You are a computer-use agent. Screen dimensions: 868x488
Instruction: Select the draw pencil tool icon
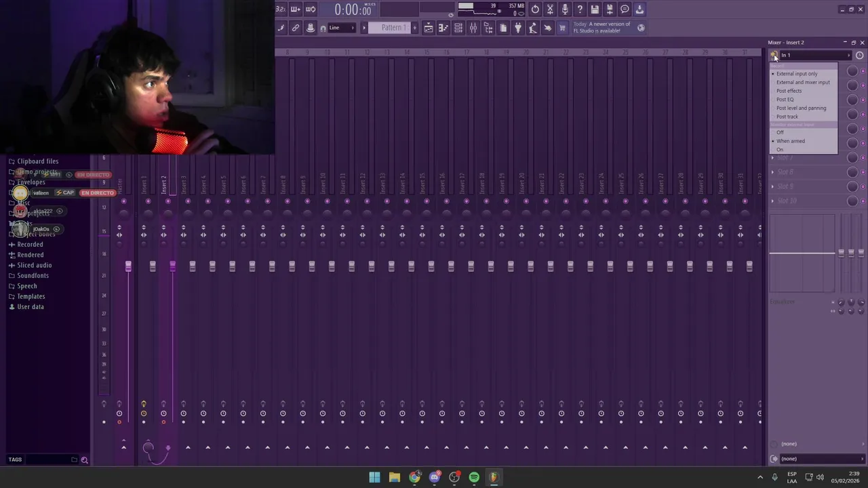(281, 28)
